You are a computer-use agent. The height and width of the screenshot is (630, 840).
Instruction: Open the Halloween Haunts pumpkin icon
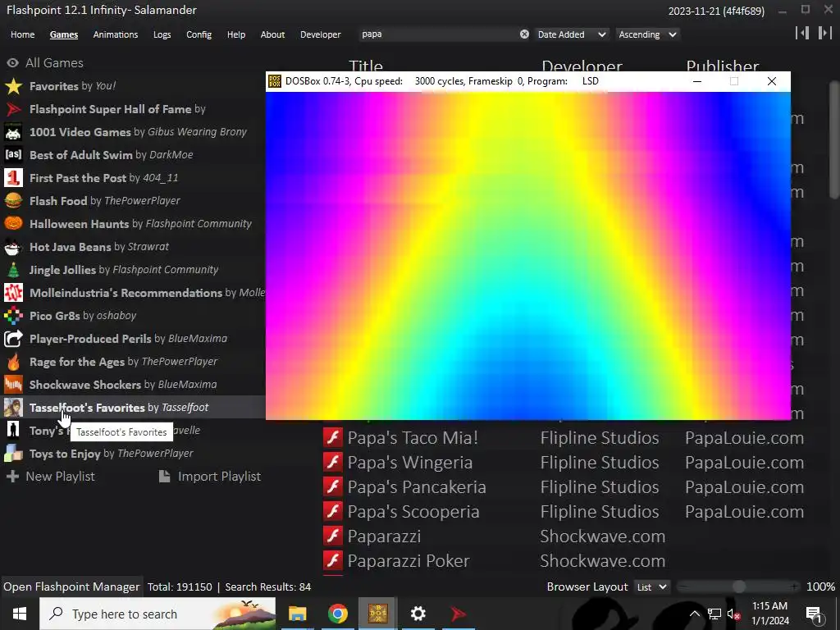coord(13,224)
